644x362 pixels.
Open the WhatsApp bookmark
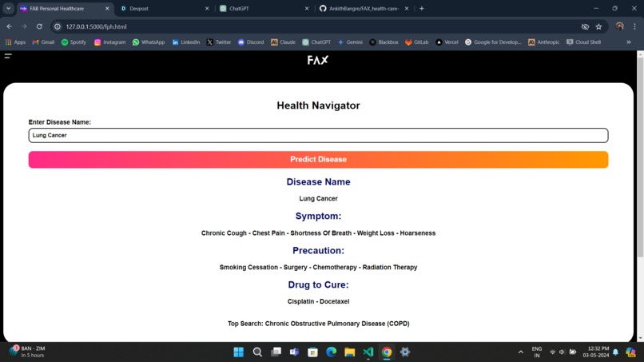(149, 42)
